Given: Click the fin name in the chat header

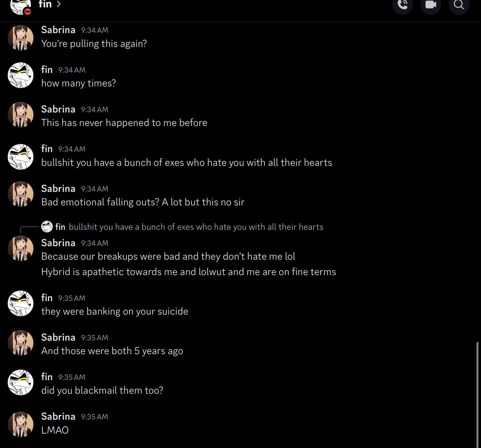Looking at the screenshot, I should 45,4.
